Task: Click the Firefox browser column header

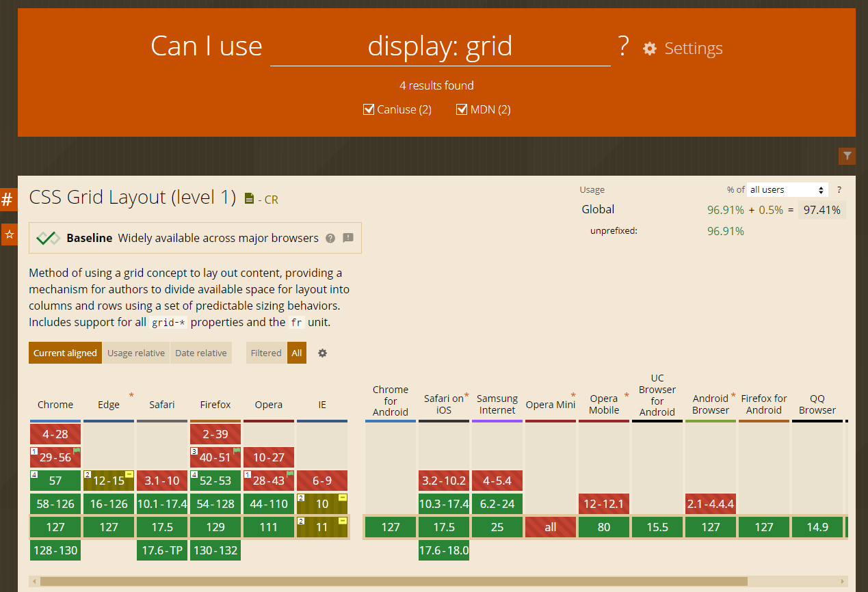Action: click(x=215, y=405)
